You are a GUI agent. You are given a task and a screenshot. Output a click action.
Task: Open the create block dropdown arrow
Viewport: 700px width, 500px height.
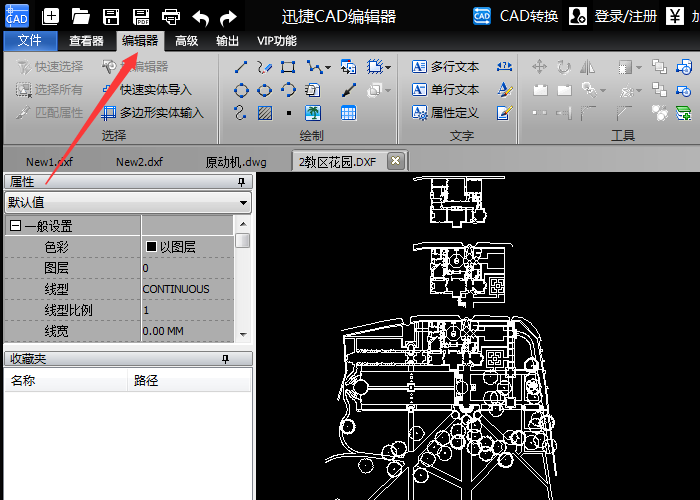tap(388, 68)
